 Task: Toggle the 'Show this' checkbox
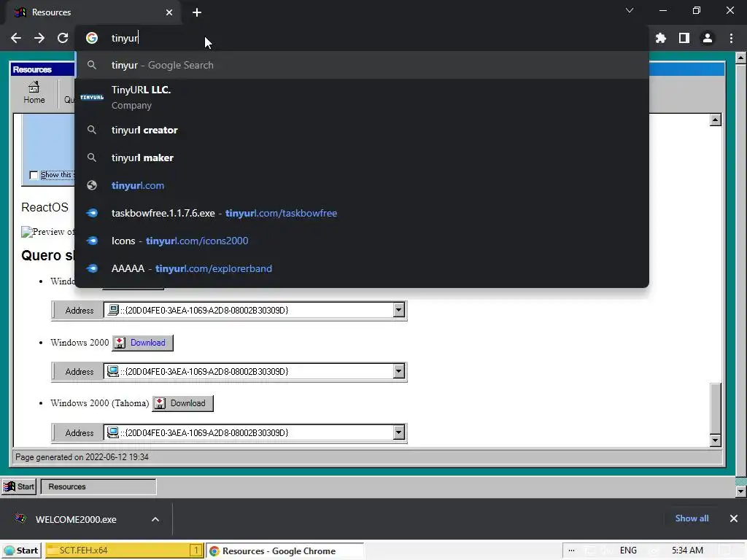34,175
